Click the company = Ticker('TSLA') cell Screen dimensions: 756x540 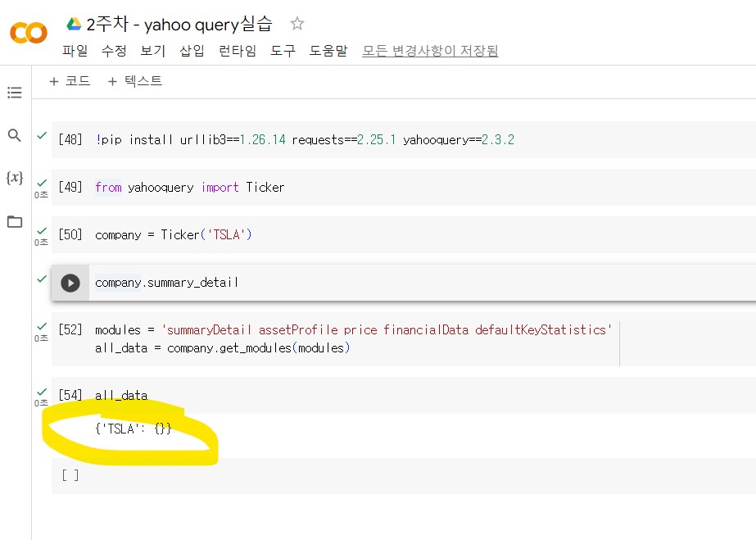pyautogui.click(x=404, y=235)
